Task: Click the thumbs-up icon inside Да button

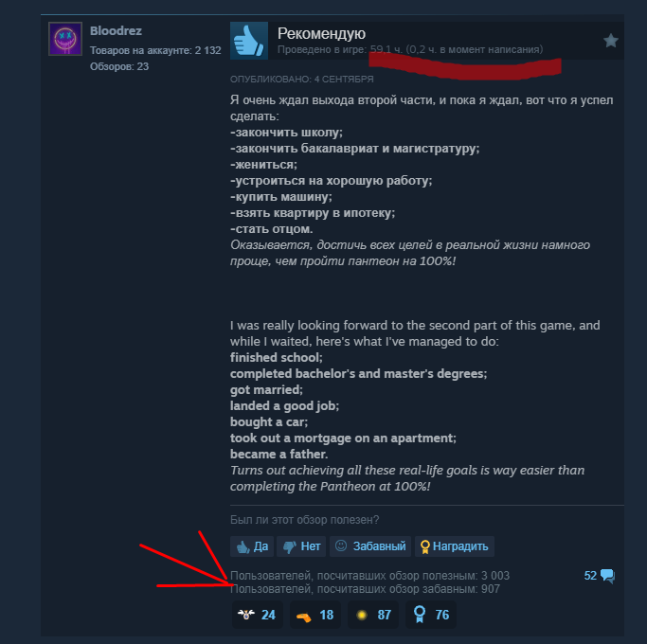Action: coord(243,547)
